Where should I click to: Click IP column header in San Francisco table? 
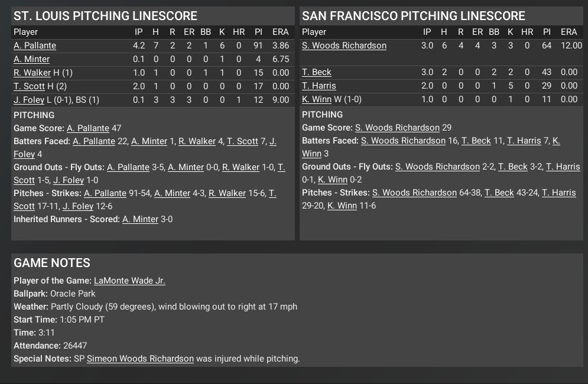[427, 32]
